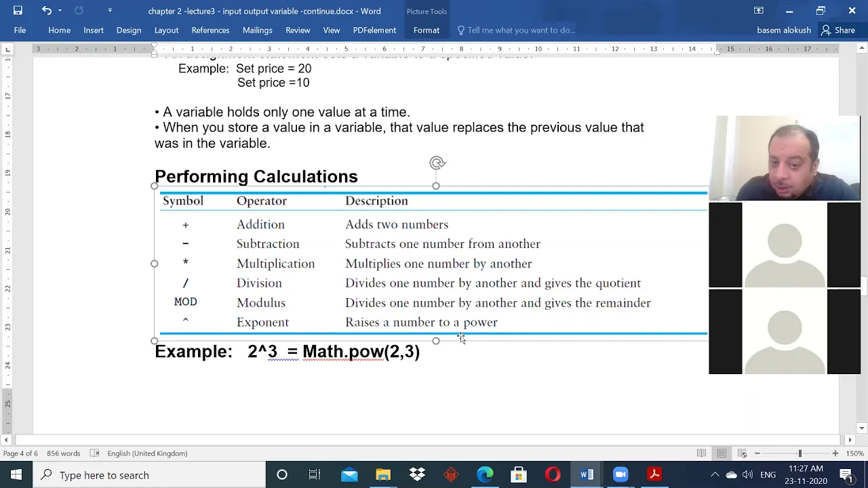Switch to Web Layout view
Image resolution: width=868 pixels, height=488 pixels.
(742, 453)
